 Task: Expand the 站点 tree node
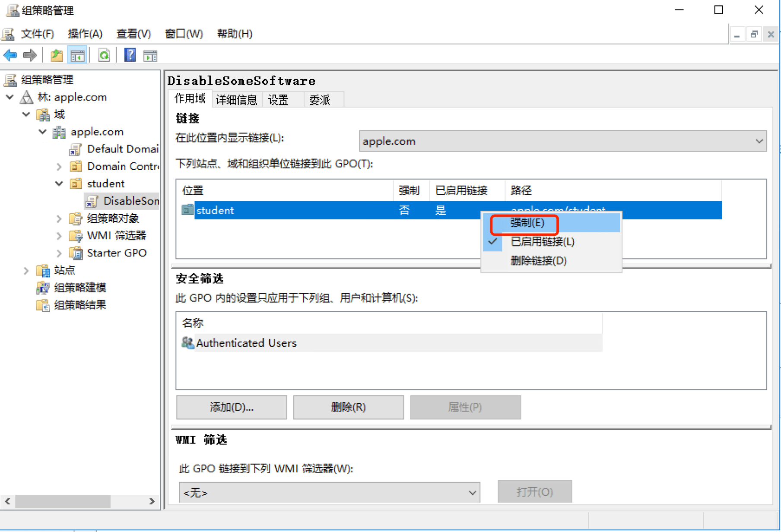coord(26,271)
